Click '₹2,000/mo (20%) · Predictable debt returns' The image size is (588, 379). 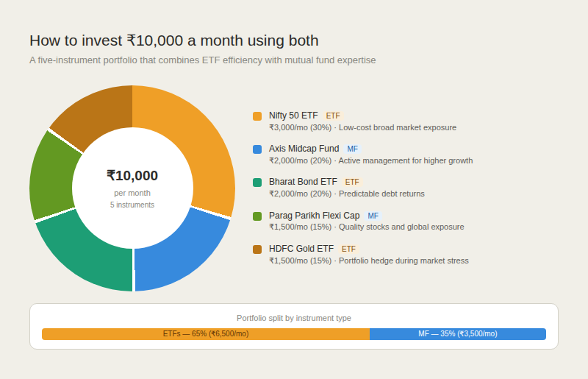click(x=347, y=194)
